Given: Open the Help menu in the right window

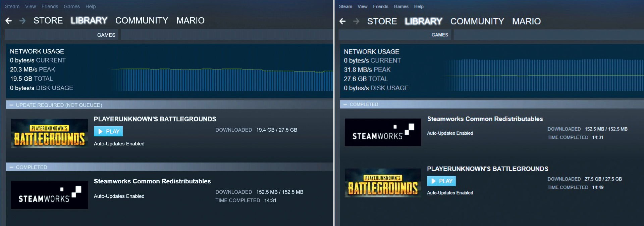Looking at the screenshot, I should [x=419, y=6].
